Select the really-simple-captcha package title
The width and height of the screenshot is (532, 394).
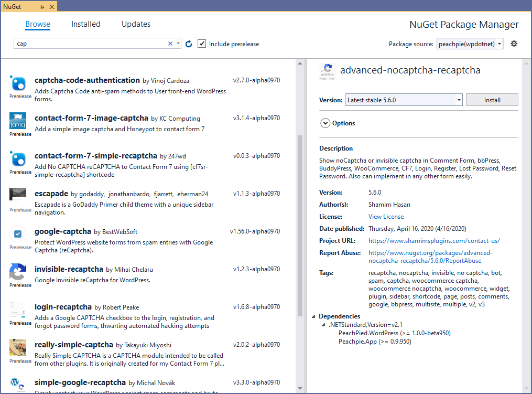click(73, 344)
